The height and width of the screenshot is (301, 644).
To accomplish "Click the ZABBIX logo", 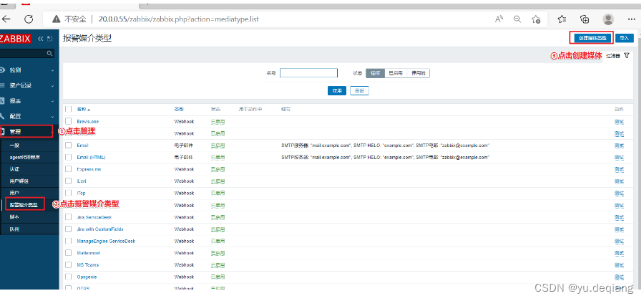I will [x=16, y=39].
